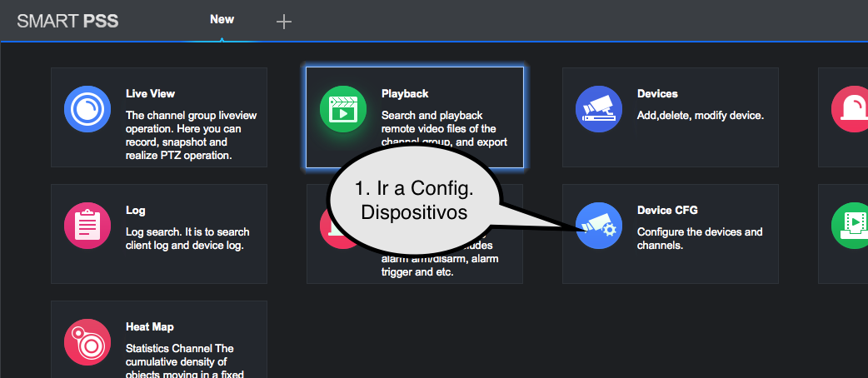Open the pink Log clipboard icon
Screen dimensions: 868x378
[x=87, y=226]
